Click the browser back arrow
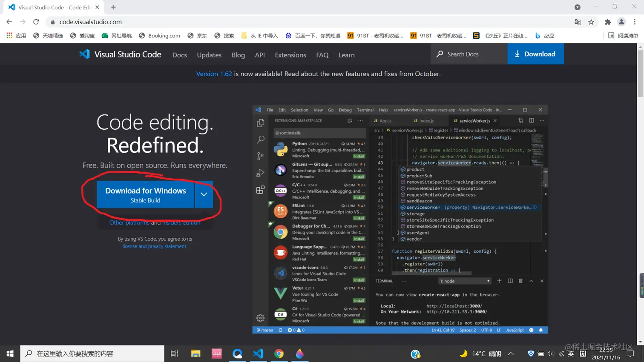This screenshot has width=644, height=362. [x=9, y=22]
